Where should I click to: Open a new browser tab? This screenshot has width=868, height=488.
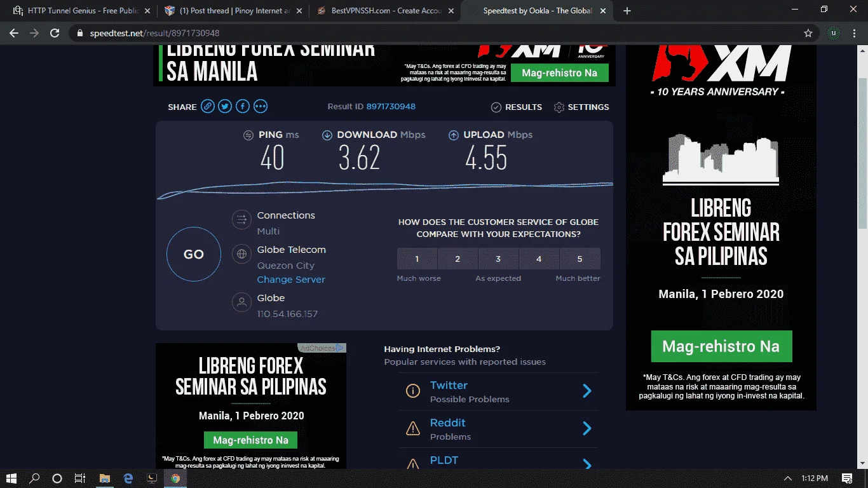pyautogui.click(x=627, y=11)
